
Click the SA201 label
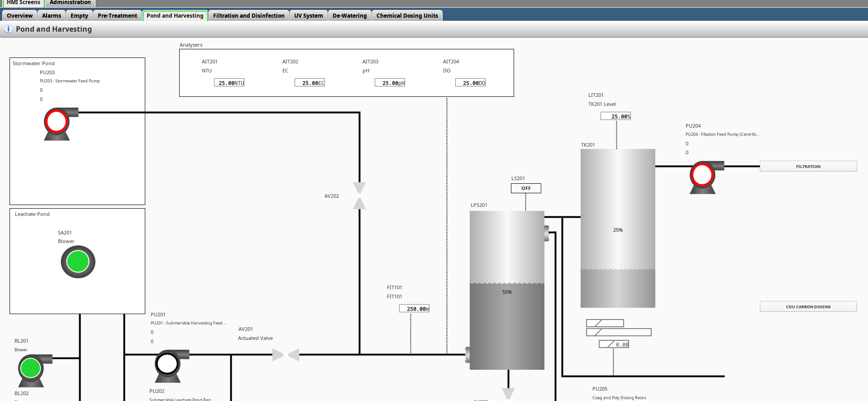click(65, 233)
